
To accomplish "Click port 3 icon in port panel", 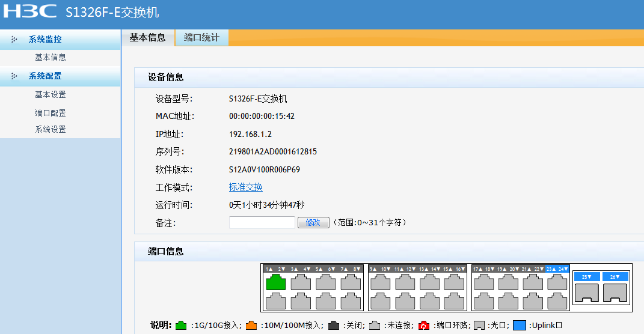I will click(x=301, y=282).
